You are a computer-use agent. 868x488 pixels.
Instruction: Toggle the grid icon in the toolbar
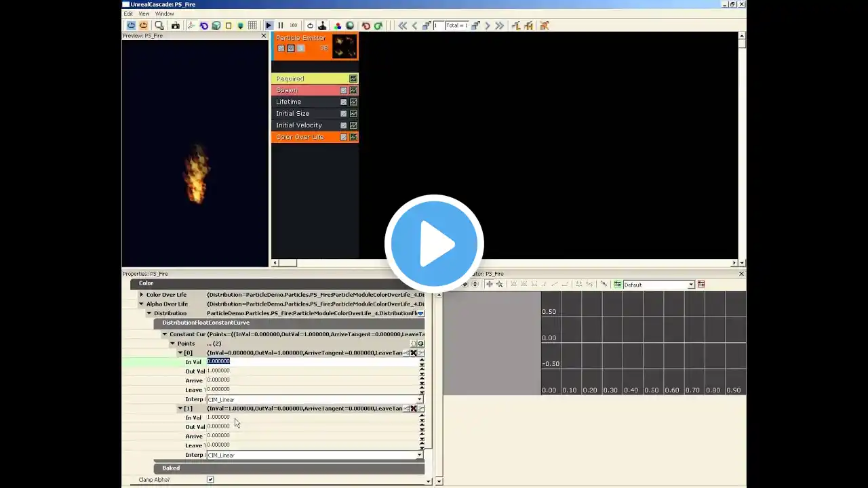(x=252, y=26)
